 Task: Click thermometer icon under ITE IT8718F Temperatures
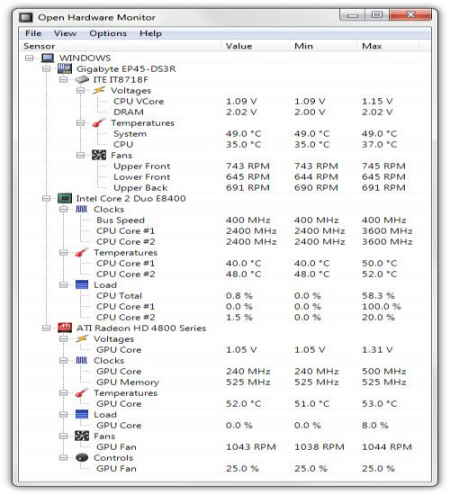(99, 123)
